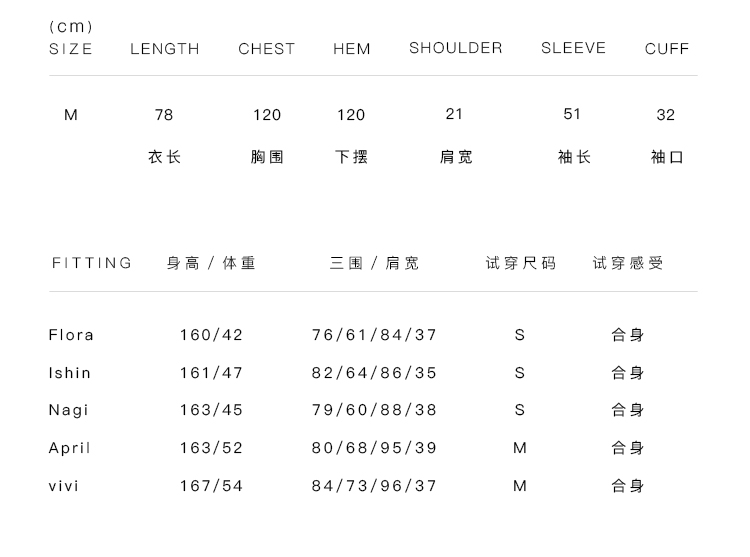
Task: Click the 衣长 label
Action: (x=165, y=157)
